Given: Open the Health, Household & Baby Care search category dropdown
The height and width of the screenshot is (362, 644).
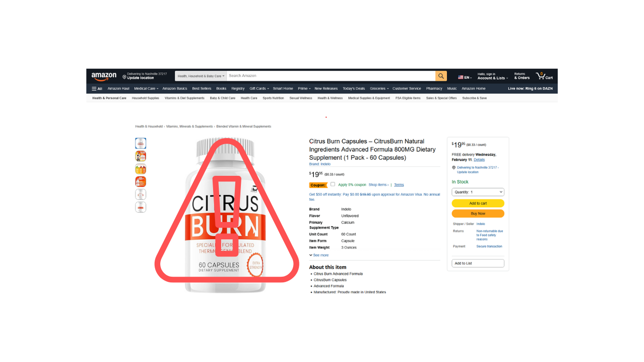Looking at the screenshot, I should (x=201, y=76).
